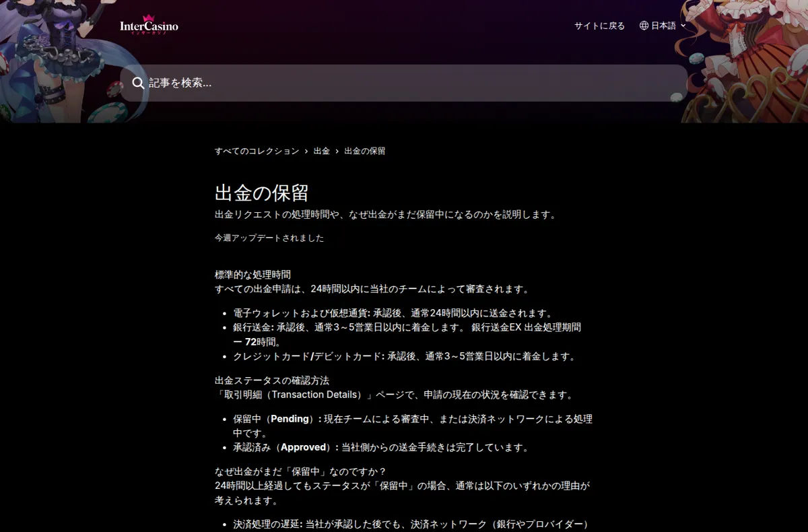Focus the 記事を検索 search field
The image size is (808, 532).
(x=404, y=83)
